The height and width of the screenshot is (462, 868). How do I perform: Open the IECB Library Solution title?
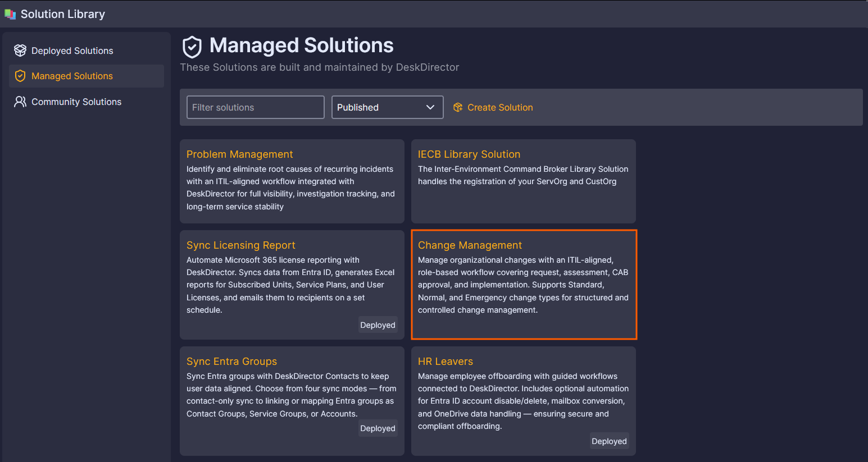click(469, 154)
